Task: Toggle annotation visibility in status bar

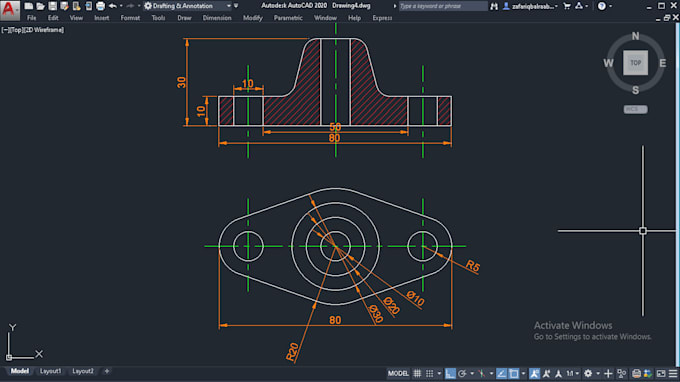Action: coord(535,373)
